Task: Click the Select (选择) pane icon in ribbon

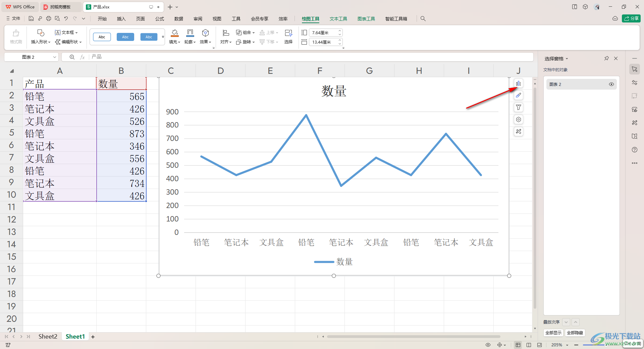Action: [288, 33]
